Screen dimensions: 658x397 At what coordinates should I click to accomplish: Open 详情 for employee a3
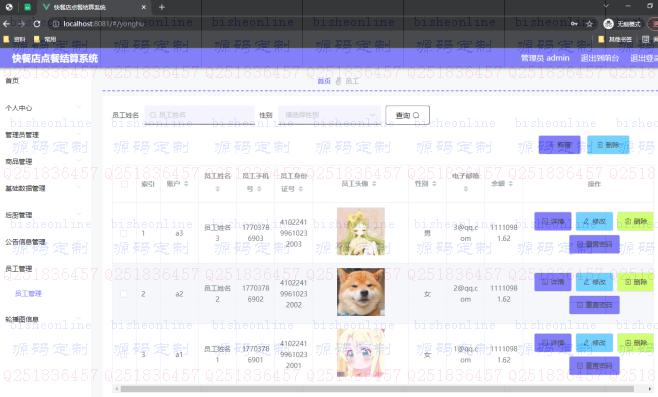(553, 221)
